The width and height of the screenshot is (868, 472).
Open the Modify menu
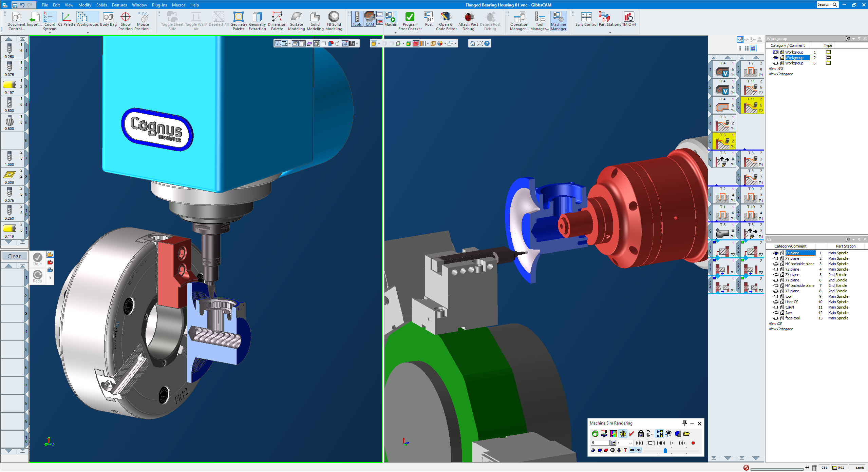pyautogui.click(x=84, y=5)
